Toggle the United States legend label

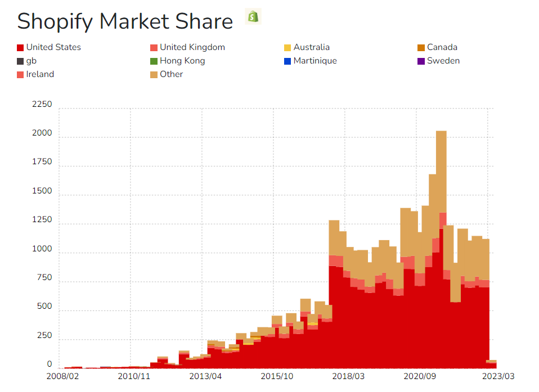(53, 47)
